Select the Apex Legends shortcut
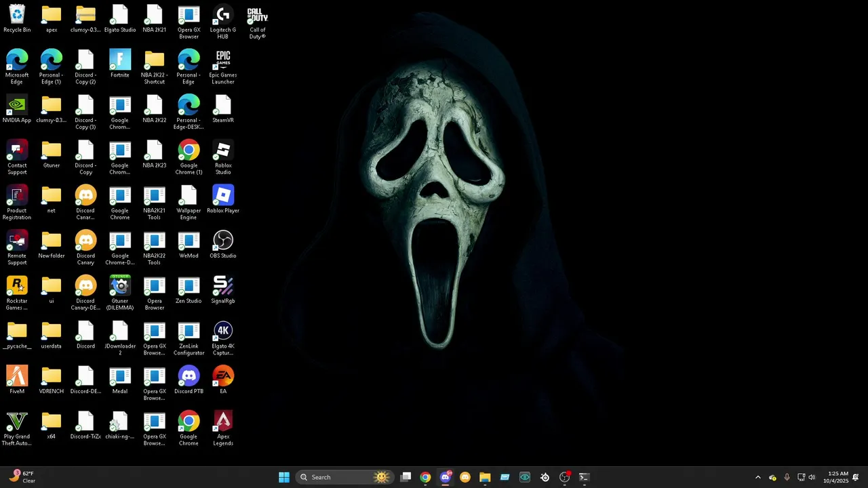The image size is (868, 488). 223,428
